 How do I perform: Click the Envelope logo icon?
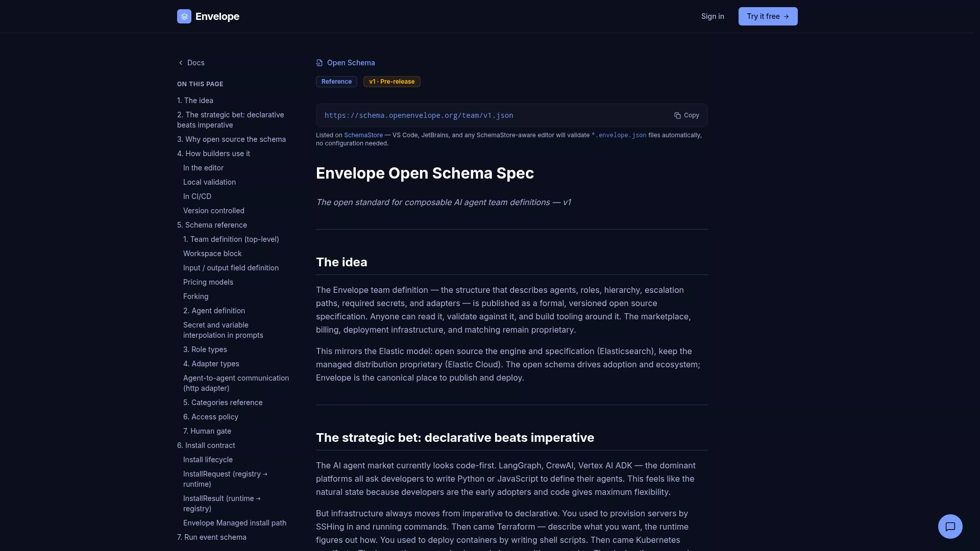tap(184, 16)
